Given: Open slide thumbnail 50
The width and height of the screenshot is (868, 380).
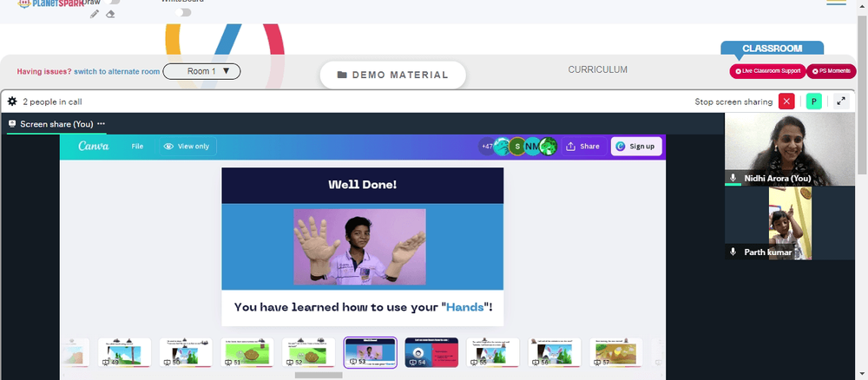Looking at the screenshot, I should (x=186, y=352).
